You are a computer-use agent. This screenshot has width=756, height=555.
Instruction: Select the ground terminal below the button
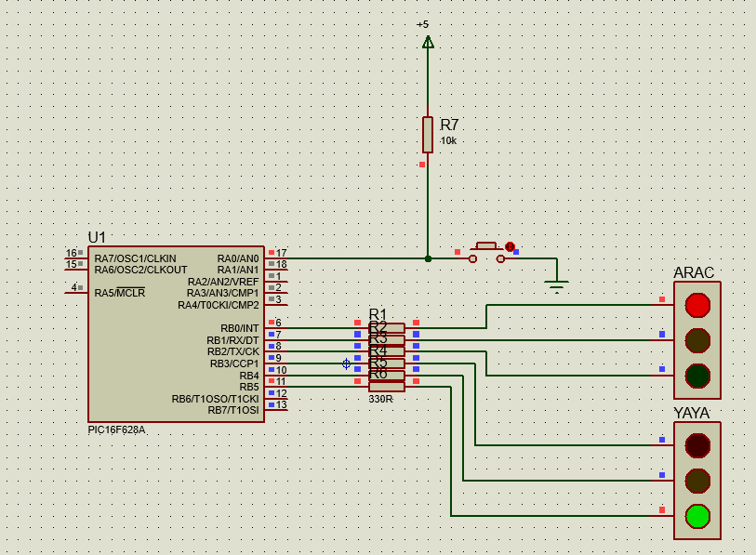(556, 281)
